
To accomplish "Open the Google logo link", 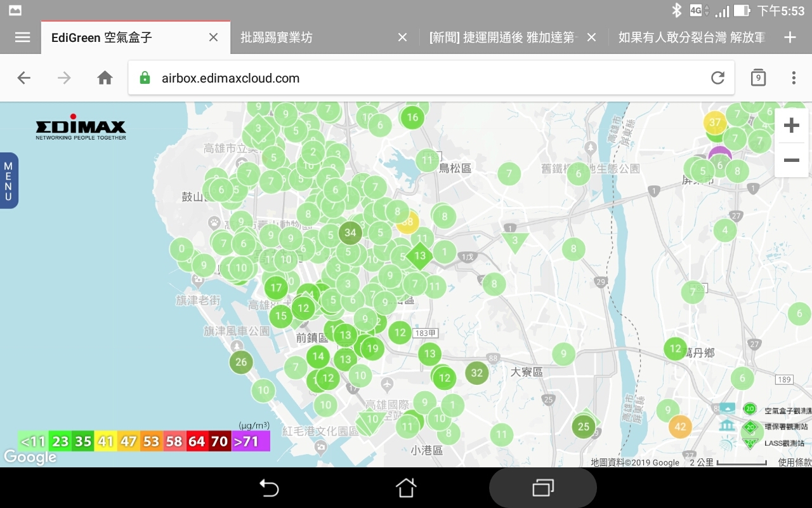I will (x=29, y=457).
